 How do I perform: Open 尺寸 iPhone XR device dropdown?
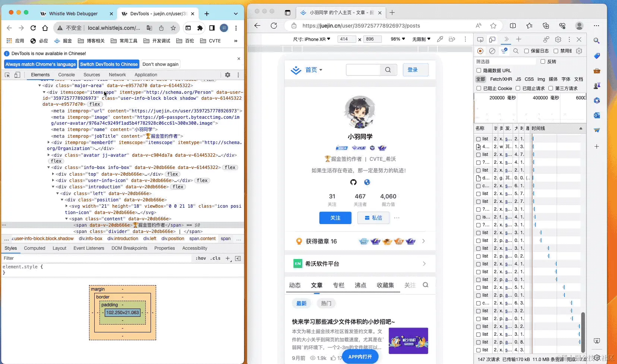click(x=311, y=39)
